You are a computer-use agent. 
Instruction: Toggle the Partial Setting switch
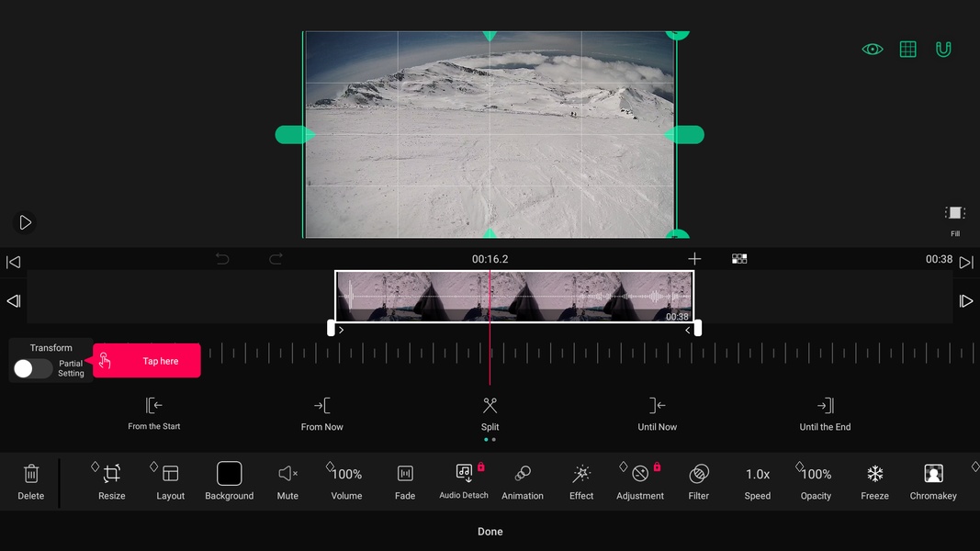32,368
